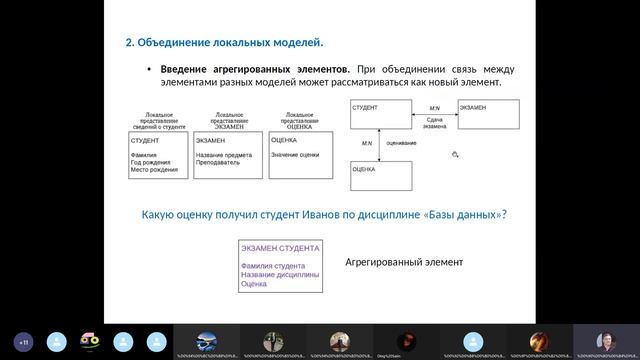
Task: Click the blue question about студент Иванов
Action: pyautogui.click(x=324, y=215)
